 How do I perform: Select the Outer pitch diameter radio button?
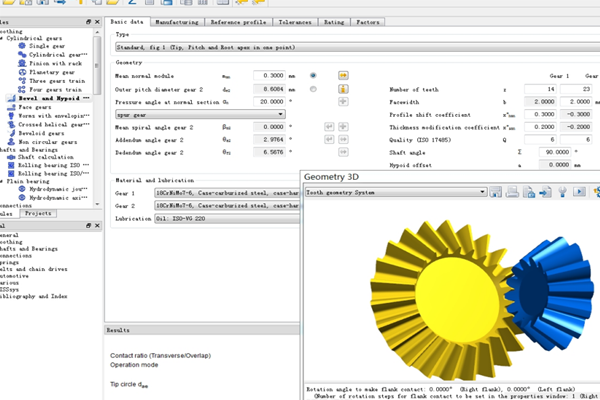[313, 89]
